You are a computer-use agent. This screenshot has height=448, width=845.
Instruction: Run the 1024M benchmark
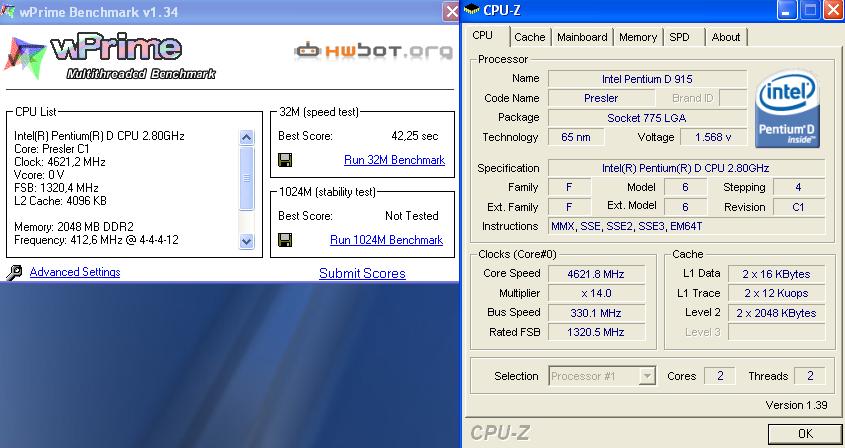(x=386, y=240)
